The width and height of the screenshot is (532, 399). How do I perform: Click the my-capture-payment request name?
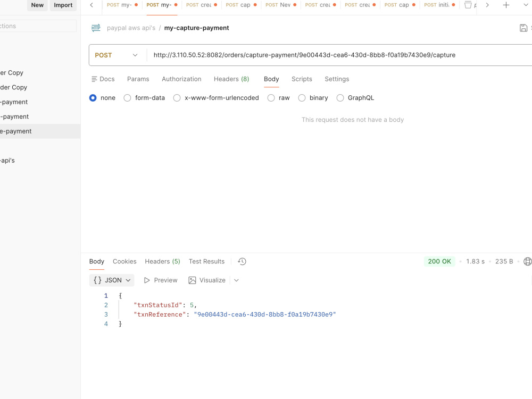pyautogui.click(x=196, y=28)
